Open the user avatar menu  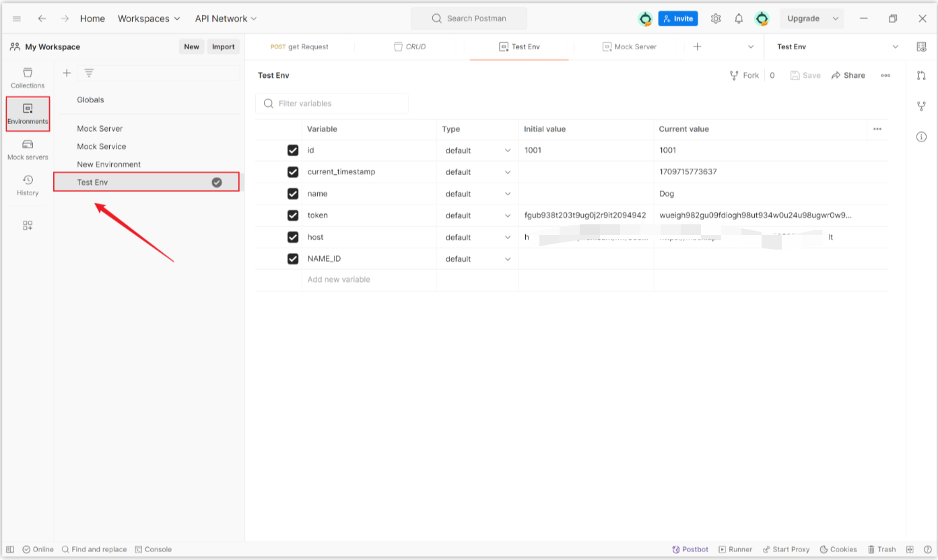[762, 19]
